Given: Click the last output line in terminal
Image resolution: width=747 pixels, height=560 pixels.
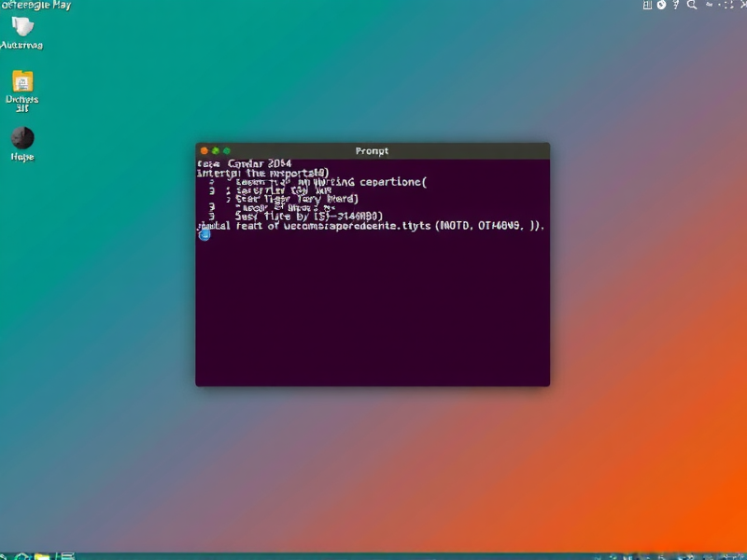Looking at the screenshot, I should point(372,225).
